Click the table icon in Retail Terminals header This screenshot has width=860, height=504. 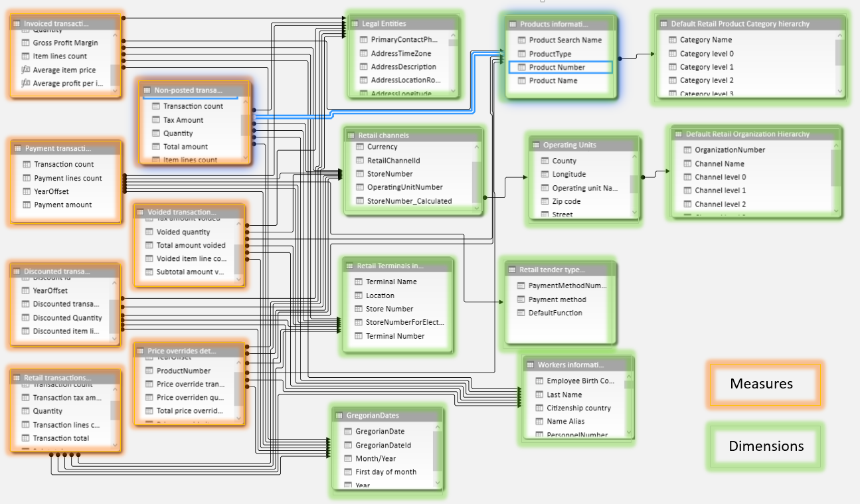point(348,266)
